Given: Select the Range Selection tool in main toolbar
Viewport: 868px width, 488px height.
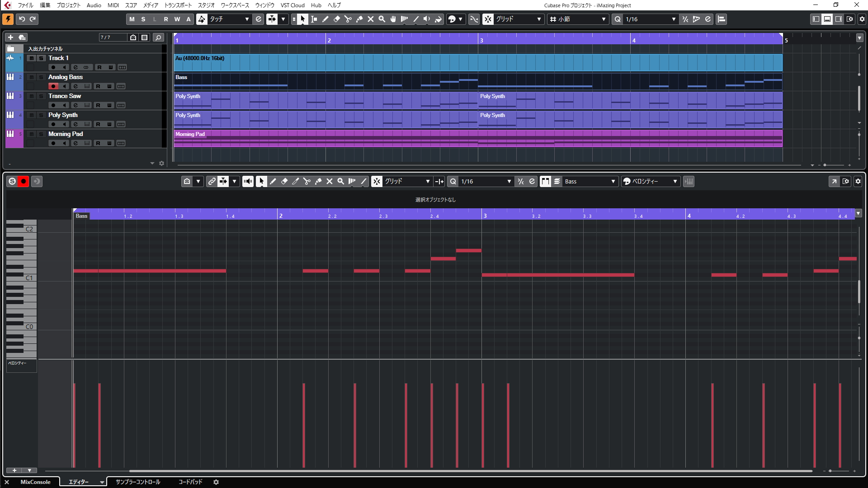Looking at the screenshot, I should click(x=314, y=19).
